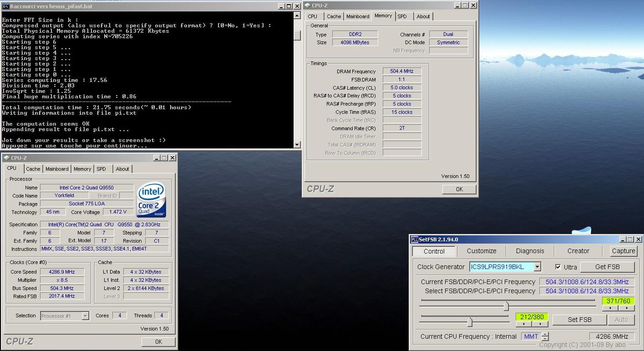Click the Level 2 cache 2 x 6144 KBytes
Image resolution: width=644 pixels, height=351 pixels.
(x=146, y=288)
